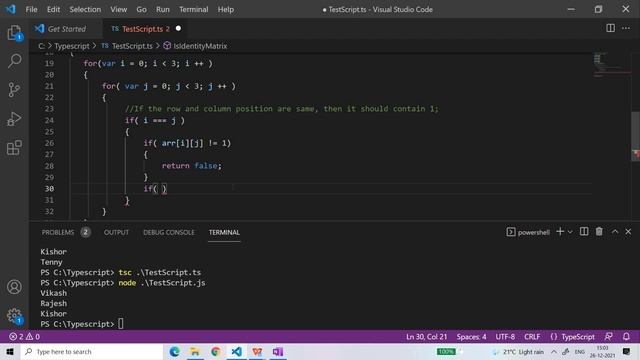Open the Windows Start button
Viewport: 640px width, 360px height.
[10, 351]
